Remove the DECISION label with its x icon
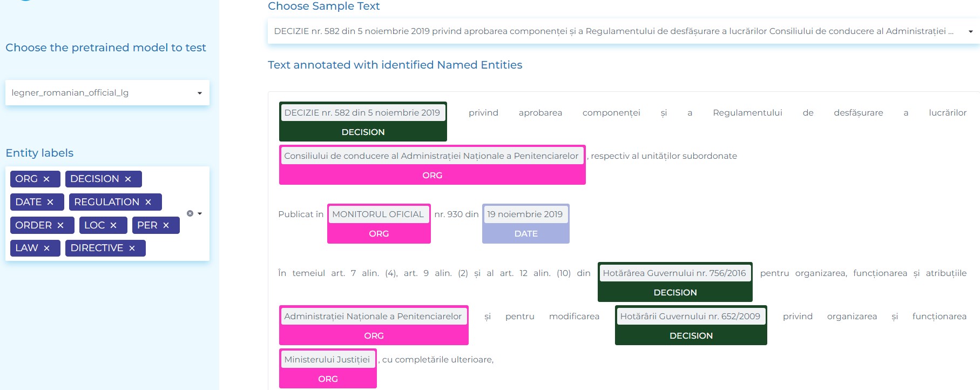The width and height of the screenshot is (980, 390). click(128, 179)
